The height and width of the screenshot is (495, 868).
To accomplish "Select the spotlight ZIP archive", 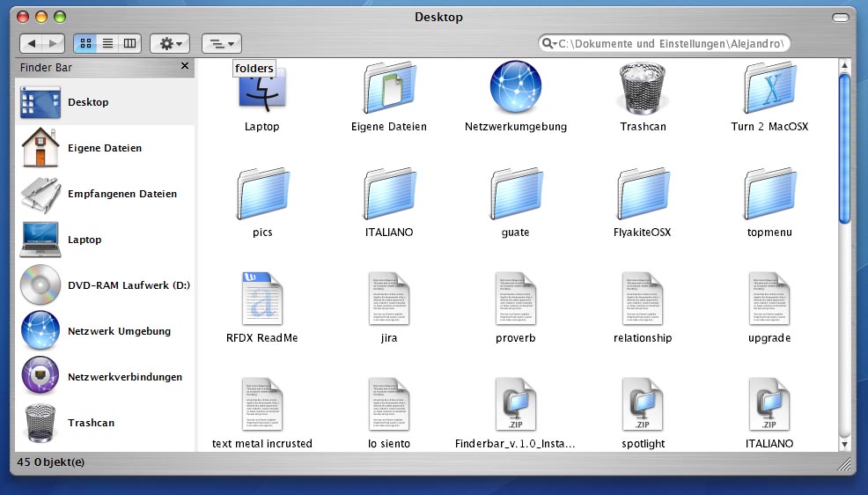I will point(643,404).
